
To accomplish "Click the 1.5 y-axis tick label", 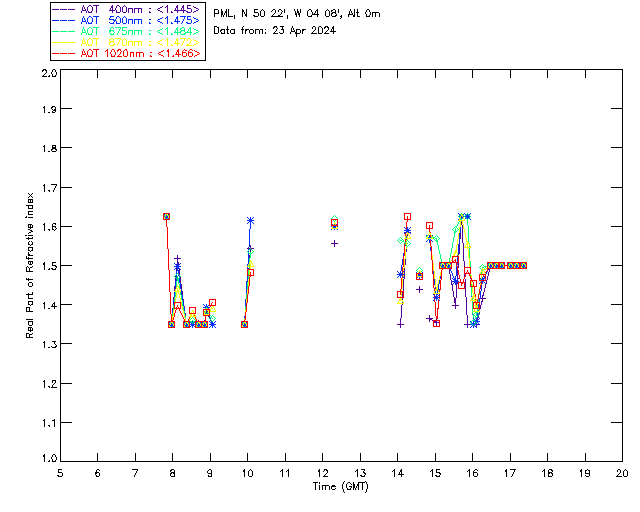I will (x=49, y=266).
